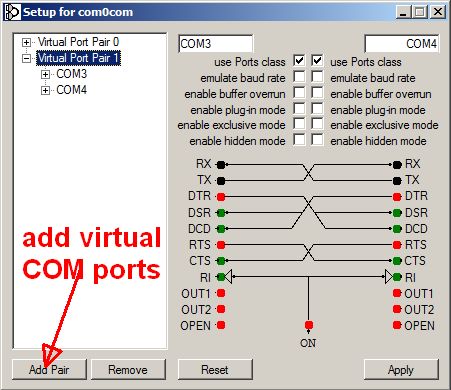451x390 pixels.
Task: Enable hidden mode for COM4
Action: tap(317, 140)
